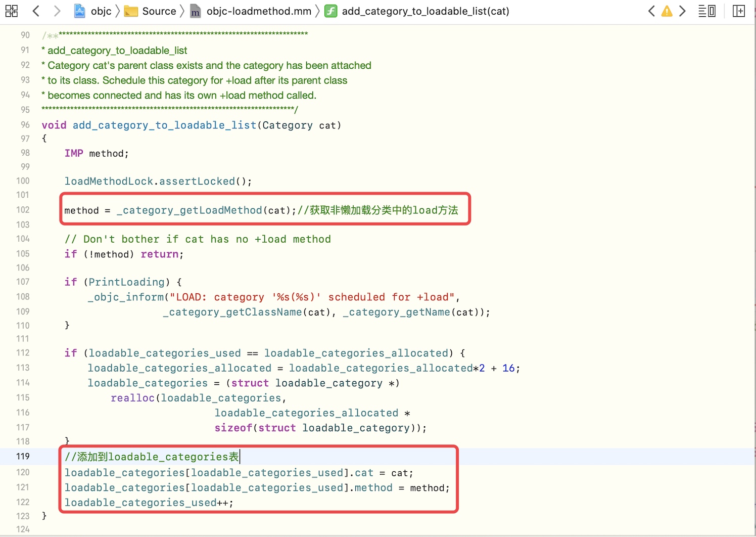Click '.cat = cat;' assignment line
Viewport: 756px width, 537px height.
[239, 473]
